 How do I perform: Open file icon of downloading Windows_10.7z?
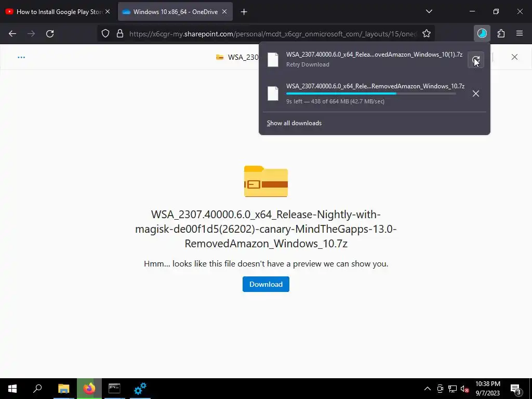pyautogui.click(x=273, y=94)
